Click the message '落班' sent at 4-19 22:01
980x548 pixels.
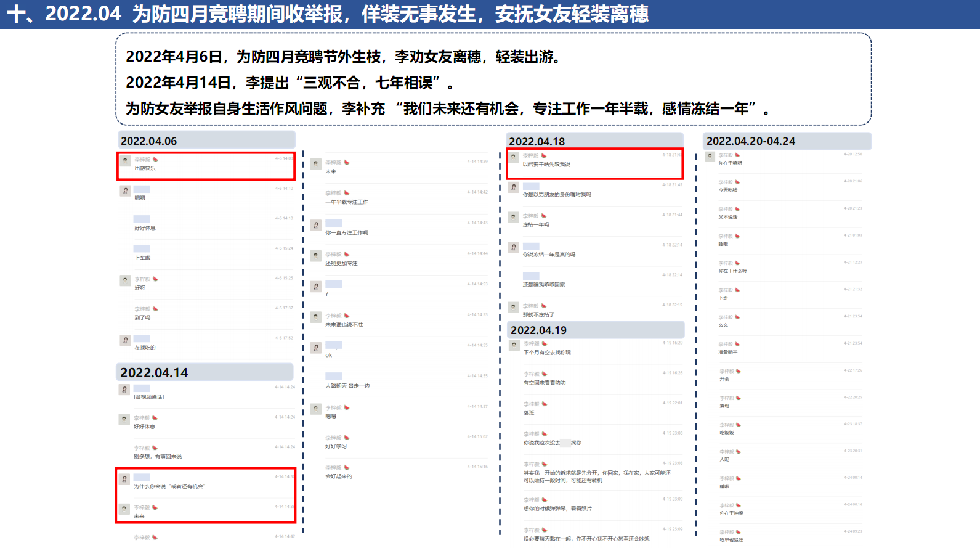click(529, 413)
